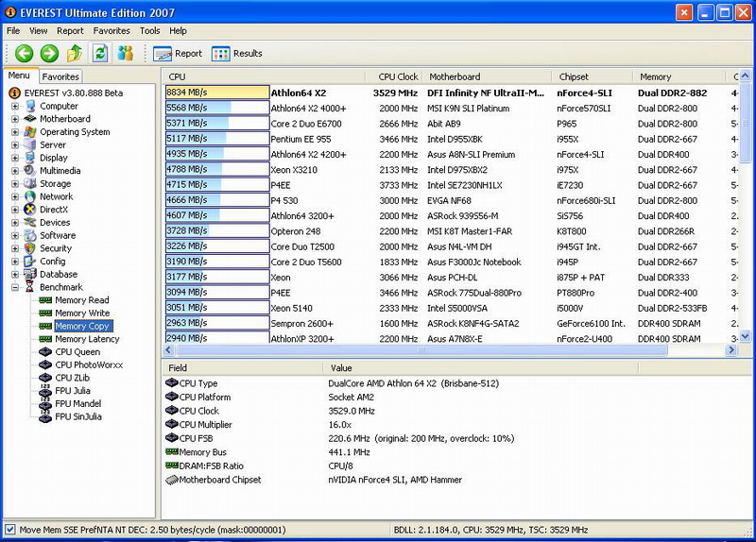Click the EVEREST v3.80.888 Beta root icon
The height and width of the screenshot is (542, 756).
click(14, 93)
